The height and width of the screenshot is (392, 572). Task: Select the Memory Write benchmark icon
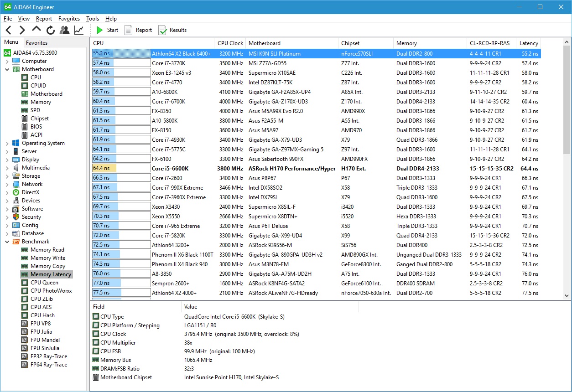click(25, 258)
